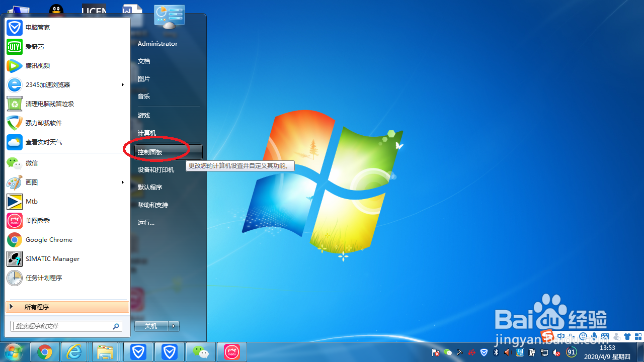
Task: Open 查看实时天气 weather entry
Action: [67, 142]
